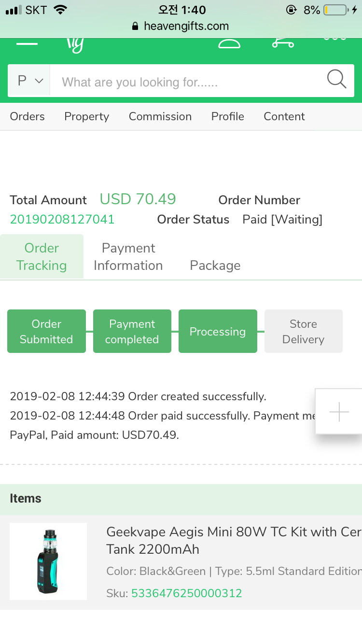The width and height of the screenshot is (362, 644).
Task: Open the Geekvape Aegis Mini product thumbnail
Action: pyautogui.click(x=48, y=561)
